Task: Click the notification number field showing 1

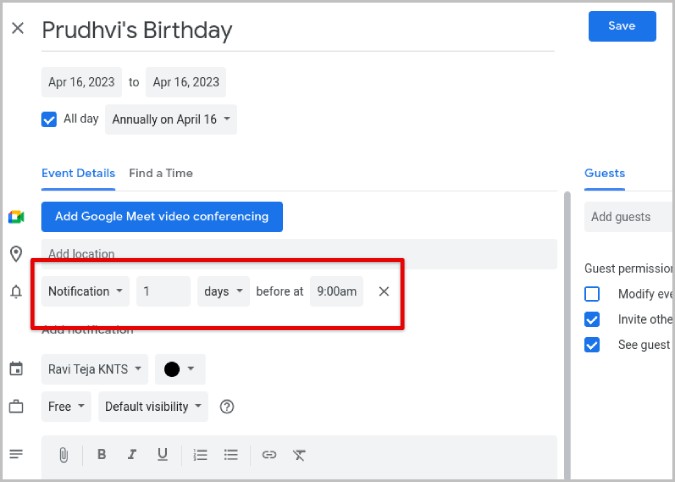Action: point(163,291)
